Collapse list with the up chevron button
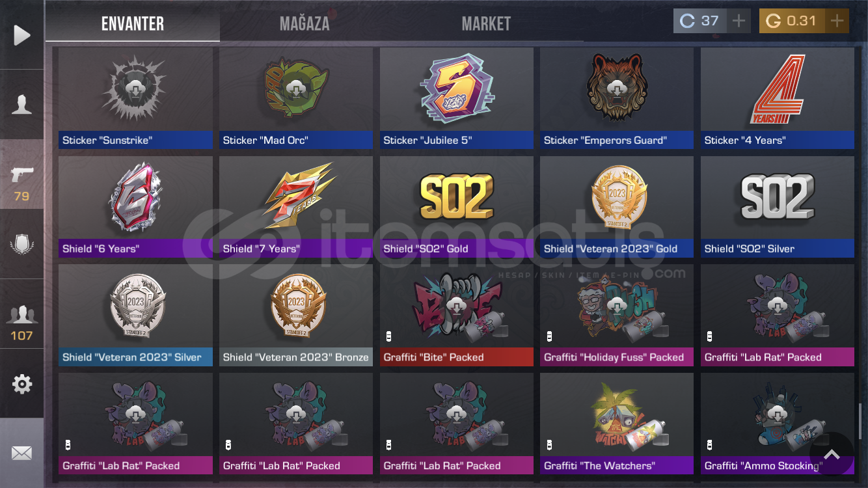Image resolution: width=868 pixels, height=488 pixels. tap(832, 454)
